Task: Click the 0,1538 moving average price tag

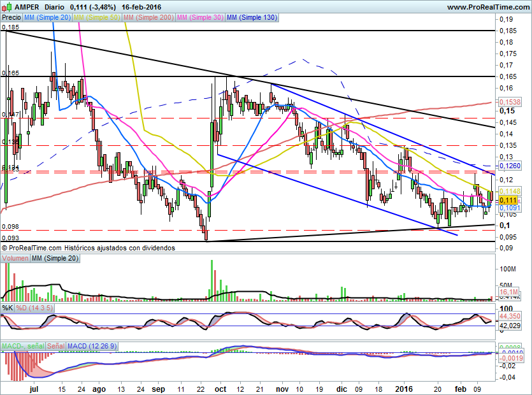Action: pos(510,102)
